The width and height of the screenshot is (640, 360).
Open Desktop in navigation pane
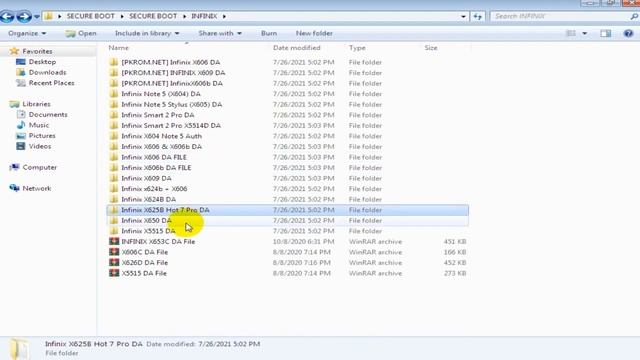coord(42,62)
